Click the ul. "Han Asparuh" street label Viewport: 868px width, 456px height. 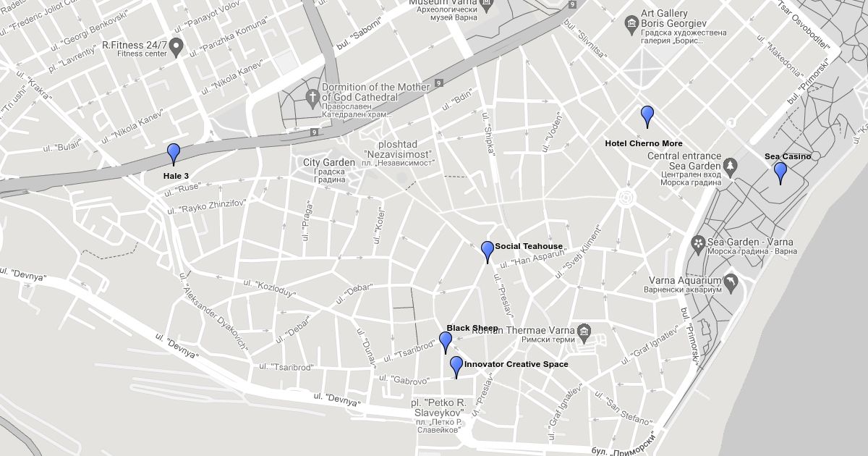pos(532,259)
